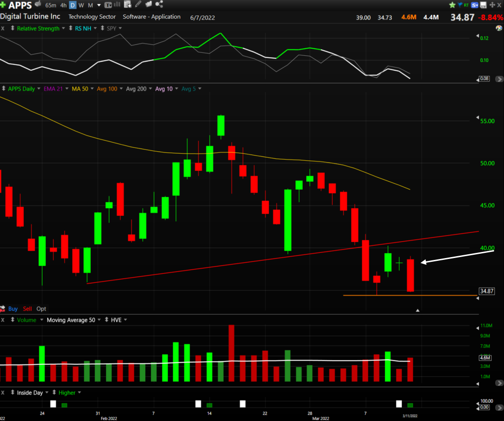The width and height of the screenshot is (504, 421).
Task: Click the scroll right arrow in Inside Day pane
Action: 499,407
